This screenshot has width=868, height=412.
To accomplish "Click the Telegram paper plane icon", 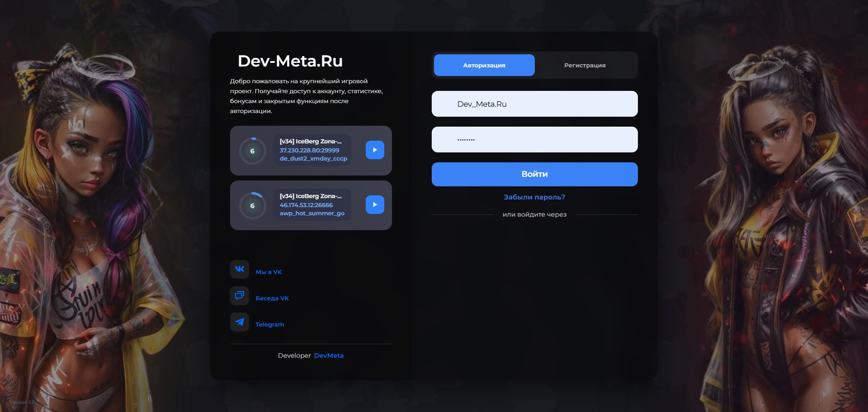I will click(x=240, y=322).
